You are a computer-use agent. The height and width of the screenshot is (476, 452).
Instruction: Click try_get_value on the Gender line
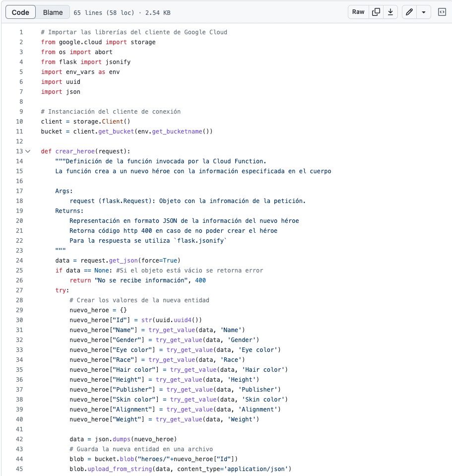click(179, 340)
